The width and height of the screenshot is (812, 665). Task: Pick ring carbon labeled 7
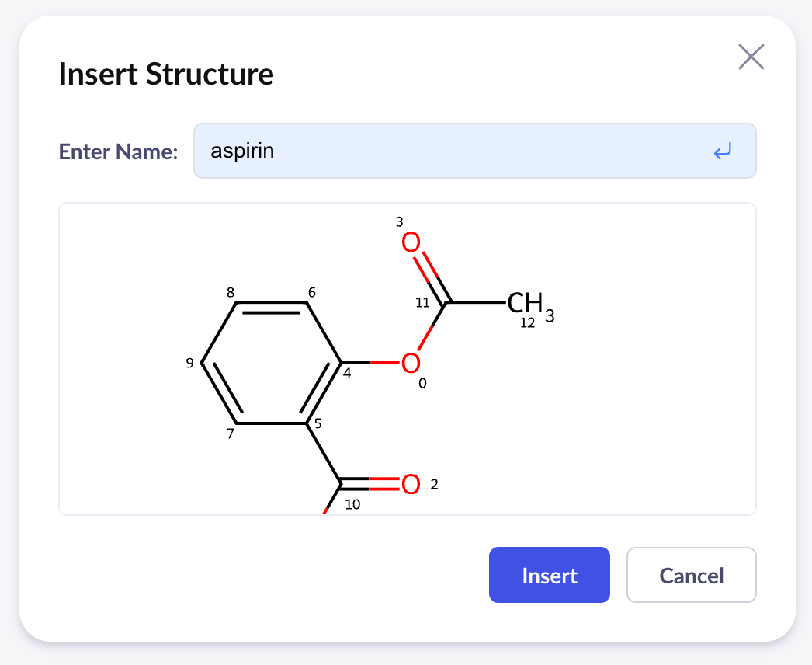(x=237, y=423)
